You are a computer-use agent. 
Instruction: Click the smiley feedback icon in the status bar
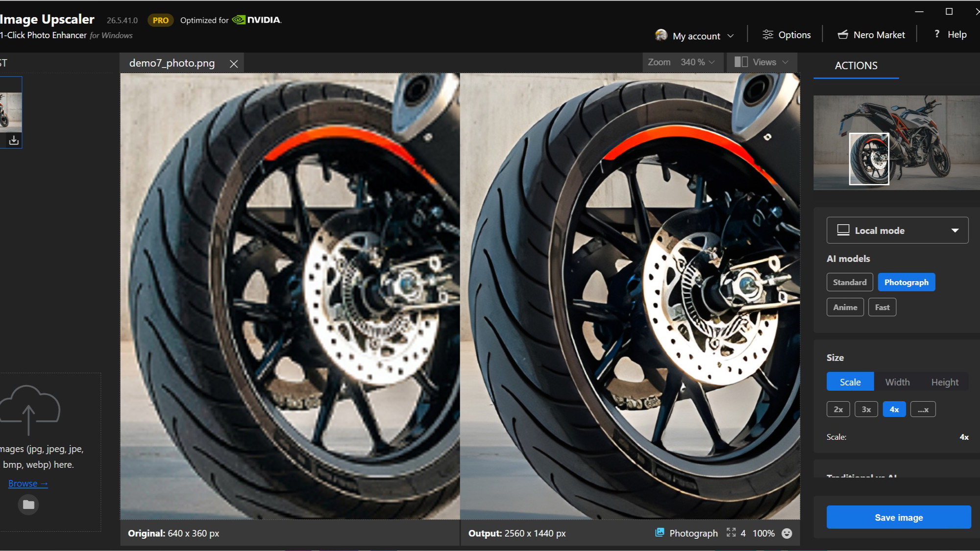pos(787,533)
